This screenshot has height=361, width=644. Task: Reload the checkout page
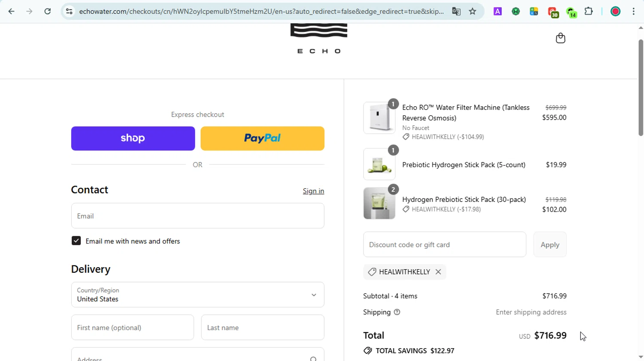click(x=48, y=12)
